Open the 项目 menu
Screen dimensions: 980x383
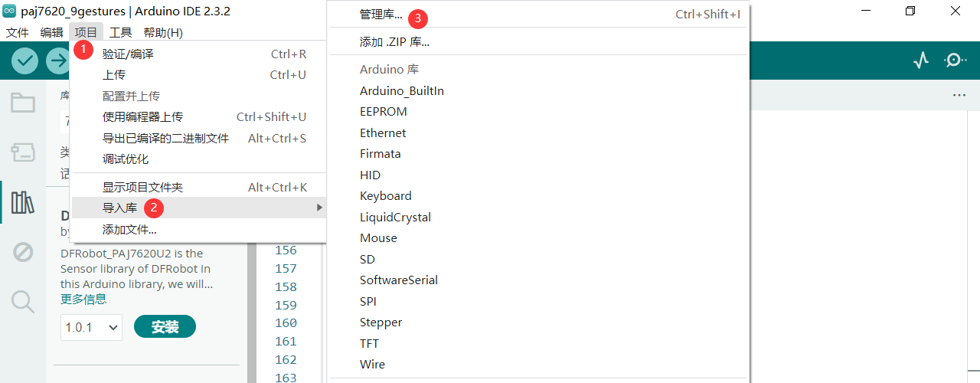86,32
